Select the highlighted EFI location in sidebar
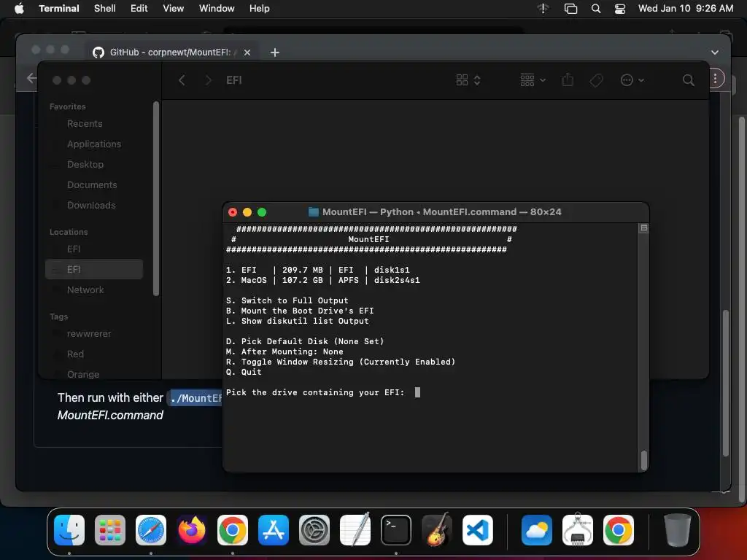Screen dimensions: 747x560 [94, 270]
